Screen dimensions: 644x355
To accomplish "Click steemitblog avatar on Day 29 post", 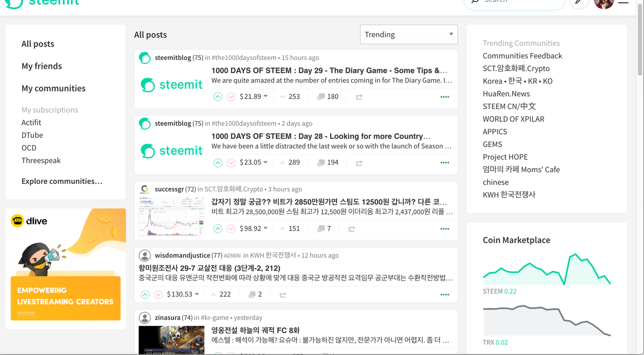I will (x=145, y=58).
